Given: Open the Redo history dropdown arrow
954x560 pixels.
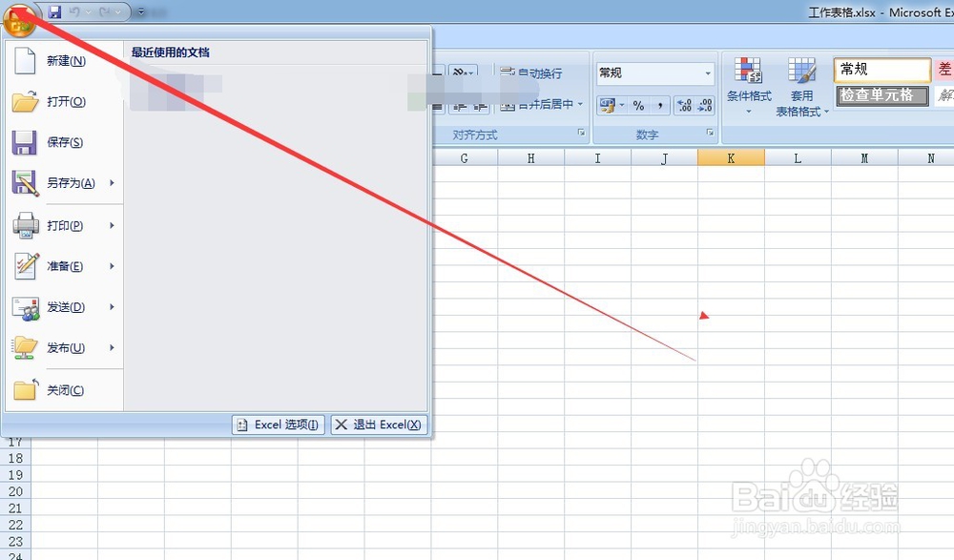Looking at the screenshot, I should click(118, 11).
